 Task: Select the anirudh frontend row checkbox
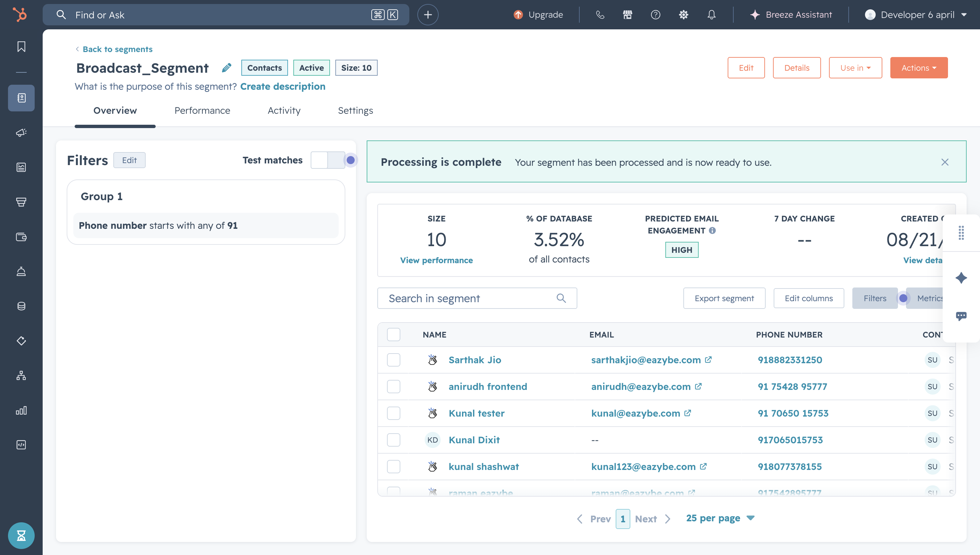393,387
